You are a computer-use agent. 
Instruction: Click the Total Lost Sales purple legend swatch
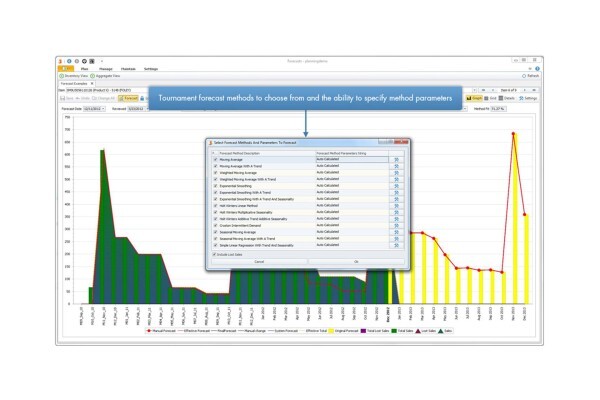click(363, 331)
